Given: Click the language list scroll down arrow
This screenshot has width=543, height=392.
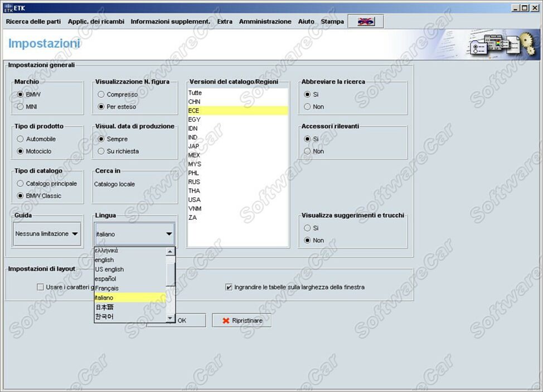Looking at the screenshot, I should click(170, 318).
